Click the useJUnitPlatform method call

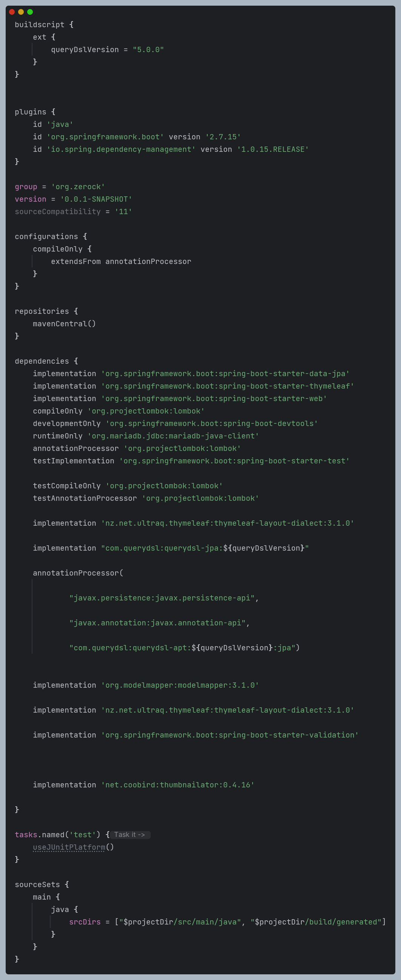click(68, 847)
